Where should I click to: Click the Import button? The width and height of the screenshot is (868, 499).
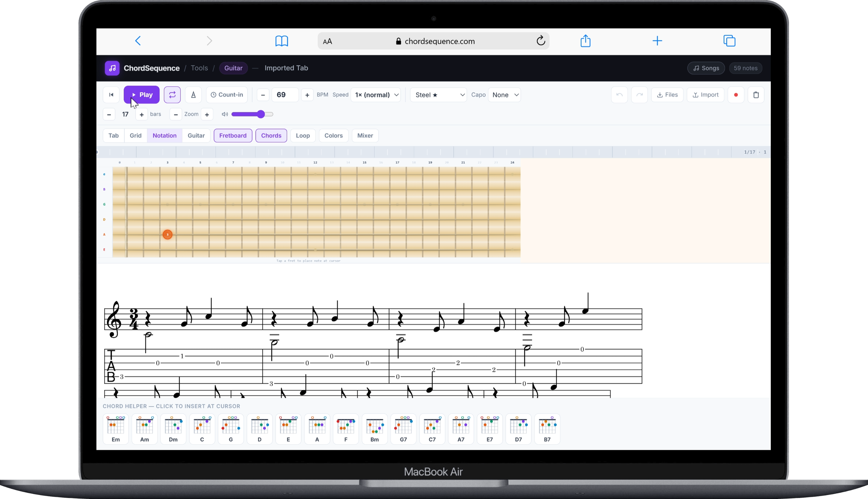[x=705, y=95]
